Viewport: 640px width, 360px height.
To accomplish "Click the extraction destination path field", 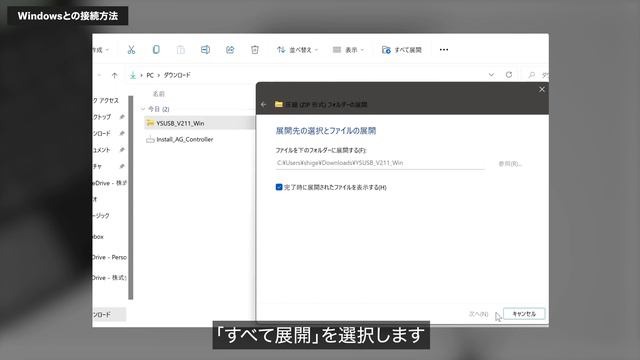I will tap(380, 163).
